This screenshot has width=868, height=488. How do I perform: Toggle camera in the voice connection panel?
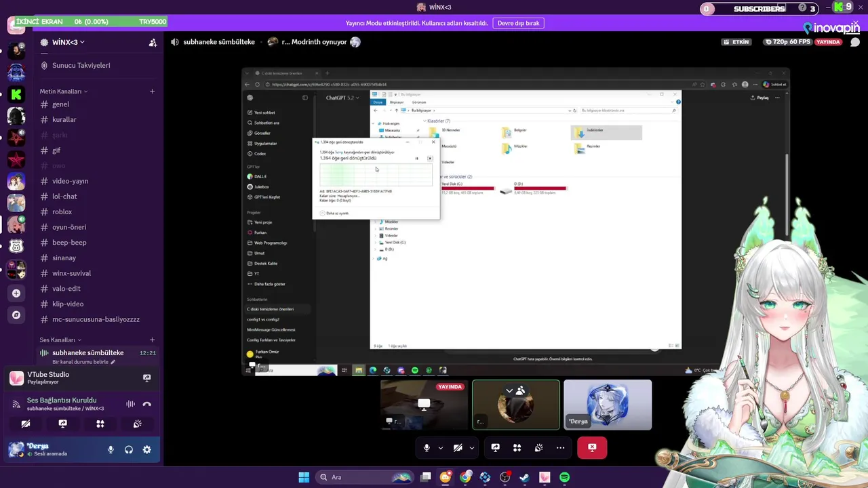[x=26, y=424]
